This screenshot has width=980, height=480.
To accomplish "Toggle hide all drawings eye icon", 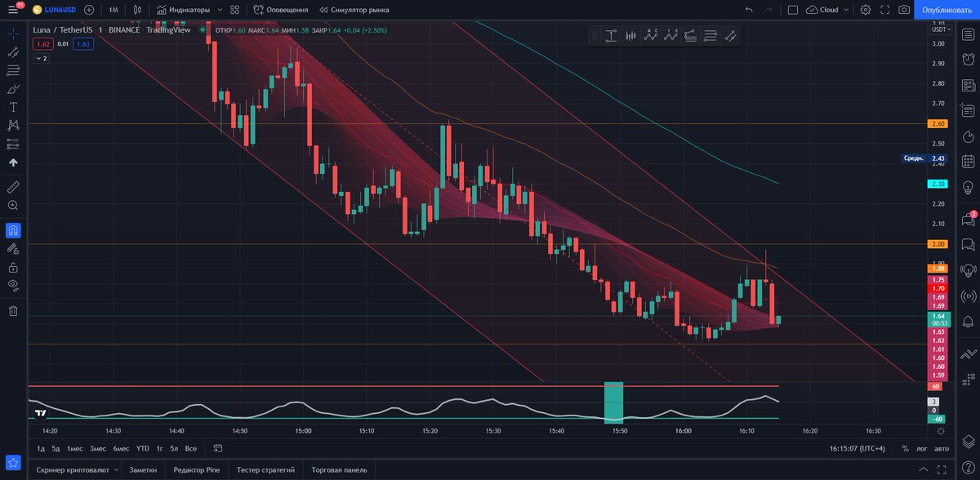I will point(13,285).
